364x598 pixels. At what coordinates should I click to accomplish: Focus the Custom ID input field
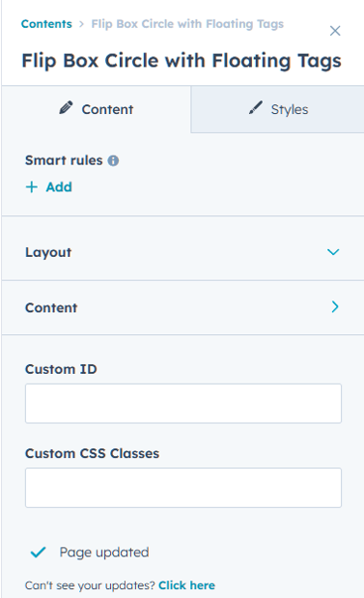tap(183, 404)
